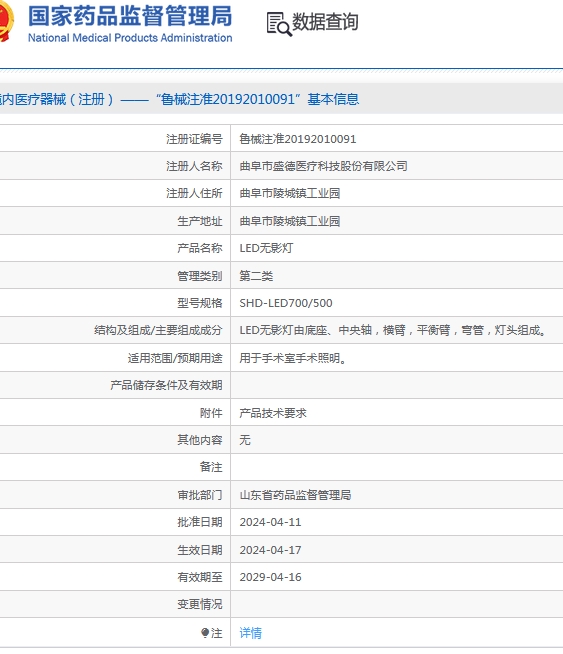Click the National Medical Products Administration text
This screenshot has width=563, height=654.
tap(130, 38)
